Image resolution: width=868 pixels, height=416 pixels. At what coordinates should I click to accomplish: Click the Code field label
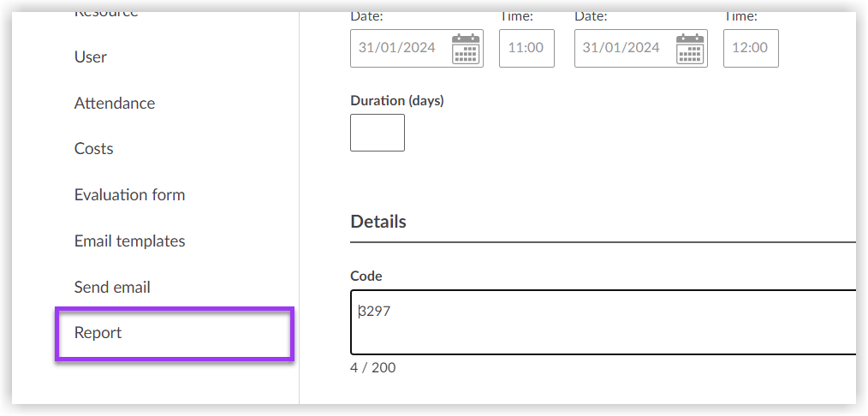(x=366, y=276)
